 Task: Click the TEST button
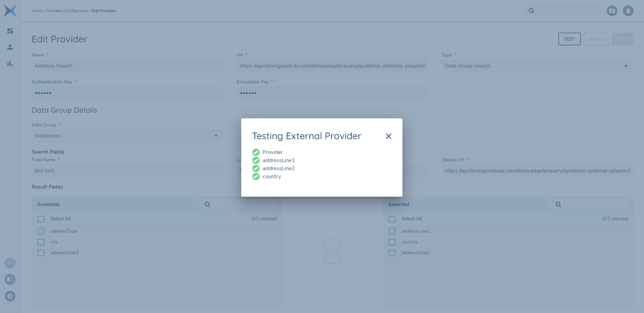[x=569, y=39]
